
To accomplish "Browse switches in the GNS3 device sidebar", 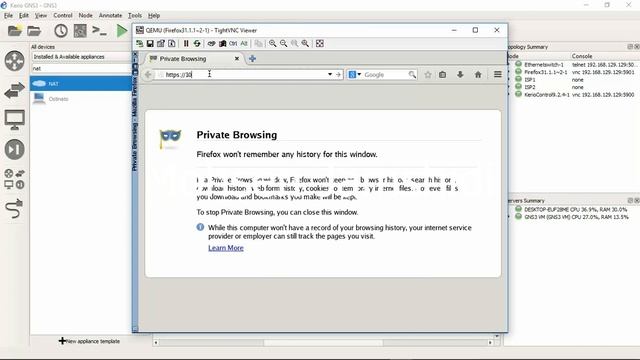I will (x=15, y=90).
